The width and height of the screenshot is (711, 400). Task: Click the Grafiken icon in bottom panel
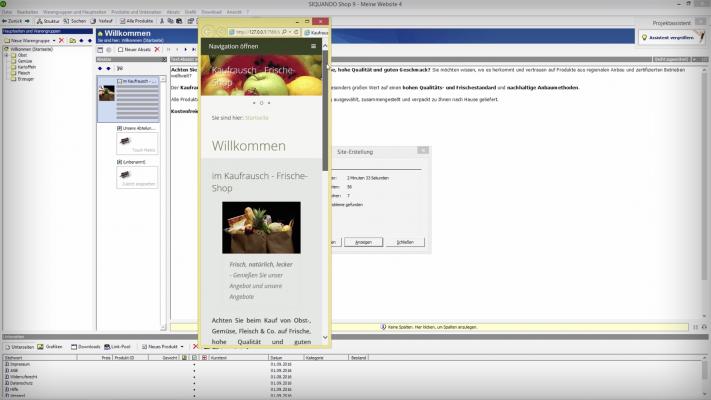tap(50, 346)
